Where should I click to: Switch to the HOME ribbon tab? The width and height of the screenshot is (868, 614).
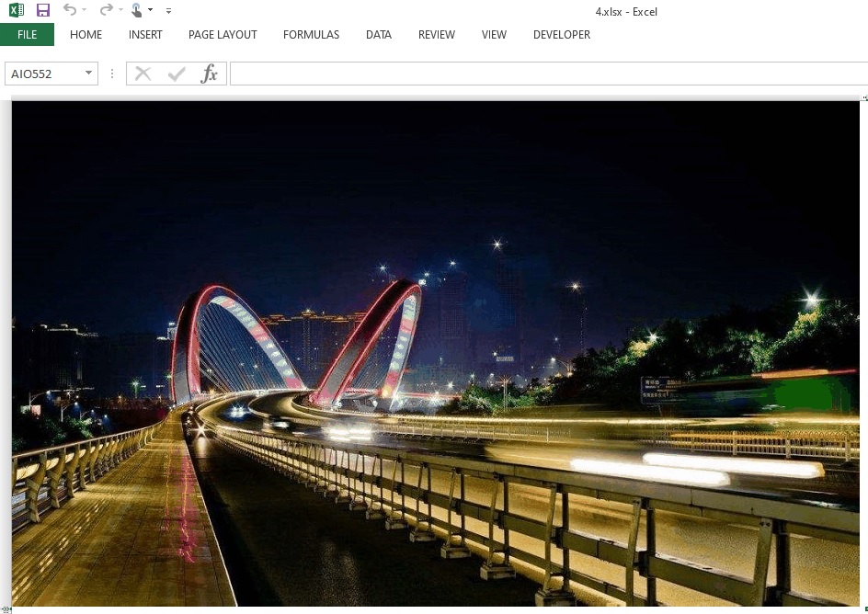(86, 35)
